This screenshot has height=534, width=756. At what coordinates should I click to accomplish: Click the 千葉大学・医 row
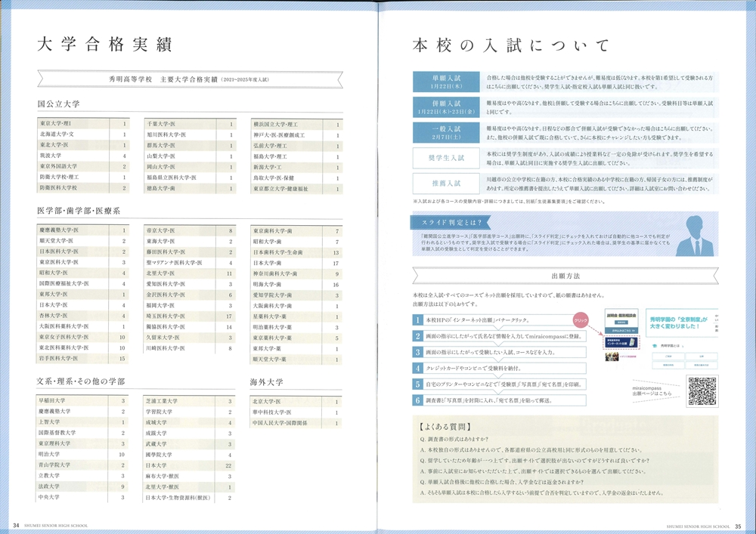[x=190, y=124]
